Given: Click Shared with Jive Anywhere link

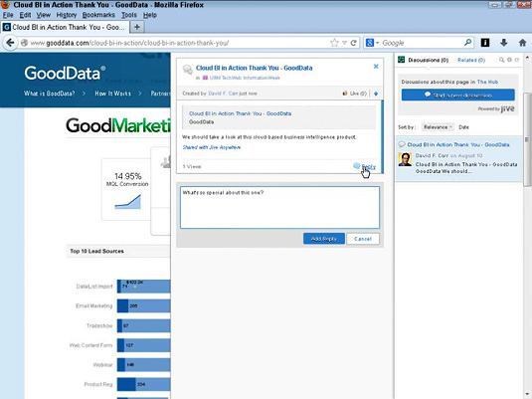Looking at the screenshot, I should point(212,147).
